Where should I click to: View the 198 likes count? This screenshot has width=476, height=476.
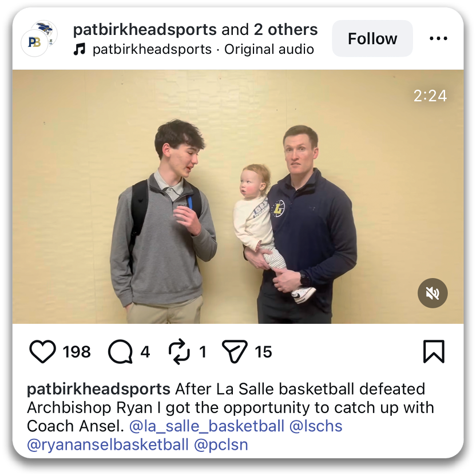click(77, 352)
